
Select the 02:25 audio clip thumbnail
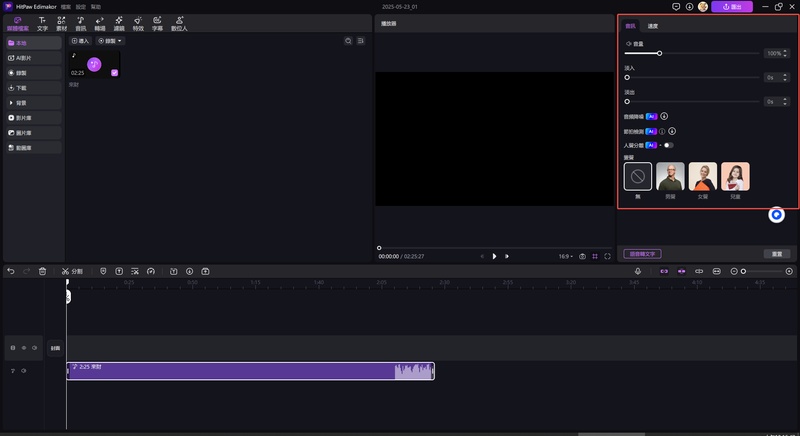tap(94, 64)
